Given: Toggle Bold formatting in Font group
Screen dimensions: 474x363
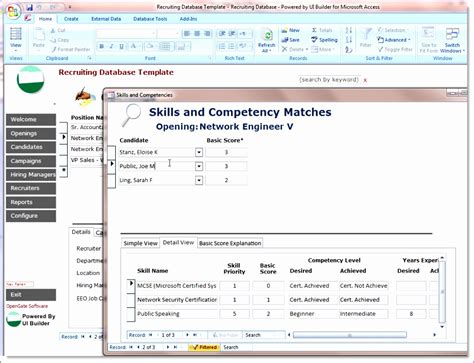Looking at the screenshot, I should tap(101, 46).
